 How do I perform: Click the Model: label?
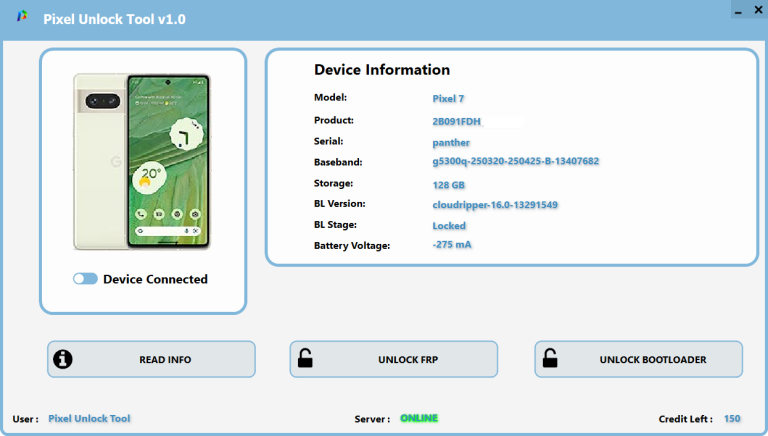(x=331, y=97)
